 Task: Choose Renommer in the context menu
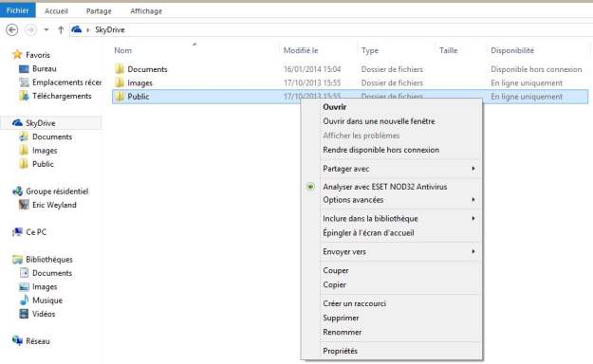tap(343, 332)
